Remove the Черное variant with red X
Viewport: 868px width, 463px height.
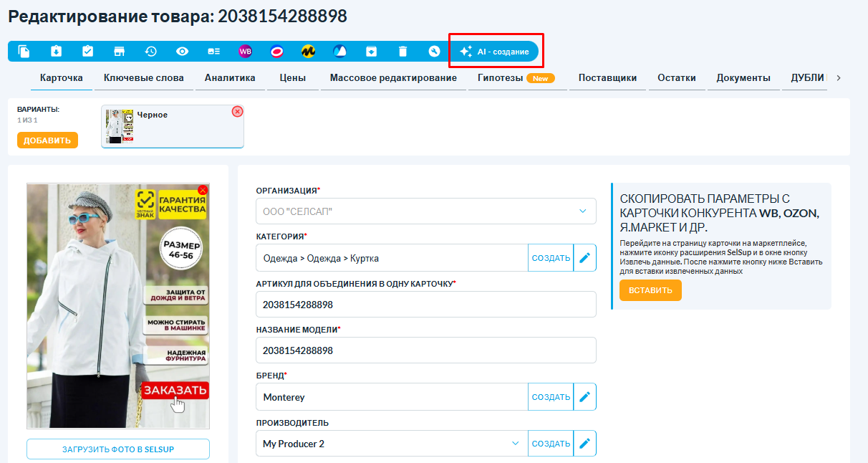[x=237, y=111]
